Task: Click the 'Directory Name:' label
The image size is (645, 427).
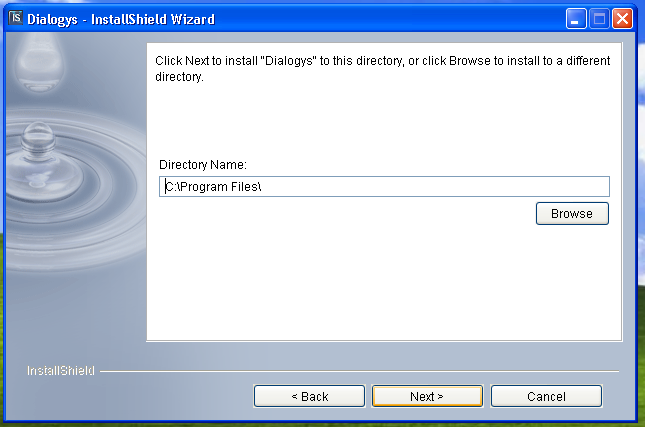Action: pos(203,165)
